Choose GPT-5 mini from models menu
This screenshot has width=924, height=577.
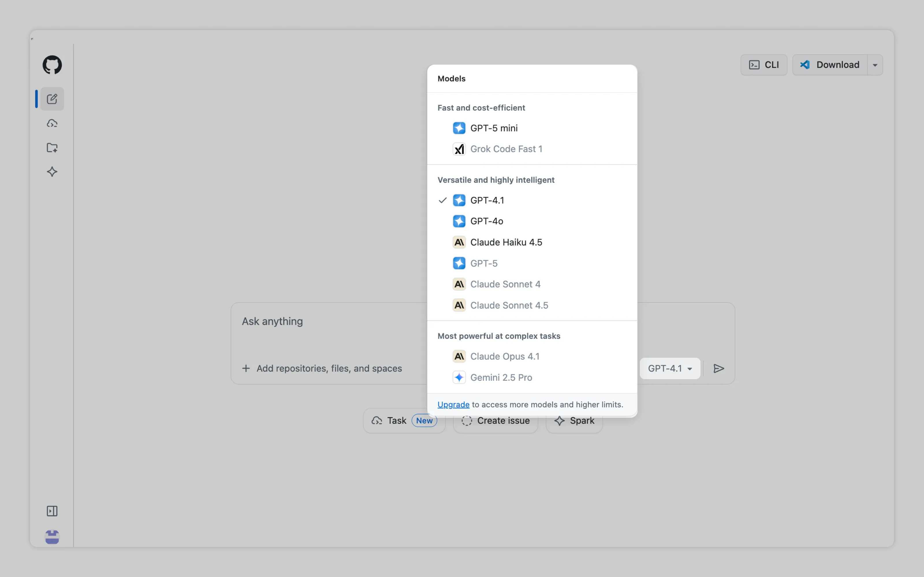(494, 128)
